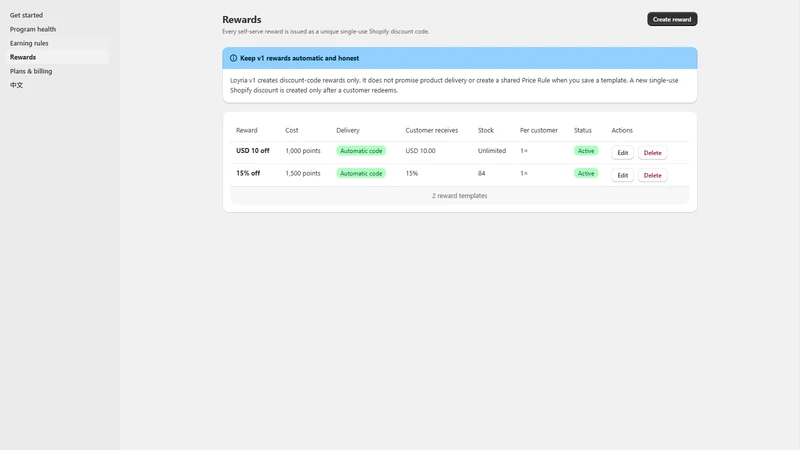Edit the 15% off reward

pos(622,175)
